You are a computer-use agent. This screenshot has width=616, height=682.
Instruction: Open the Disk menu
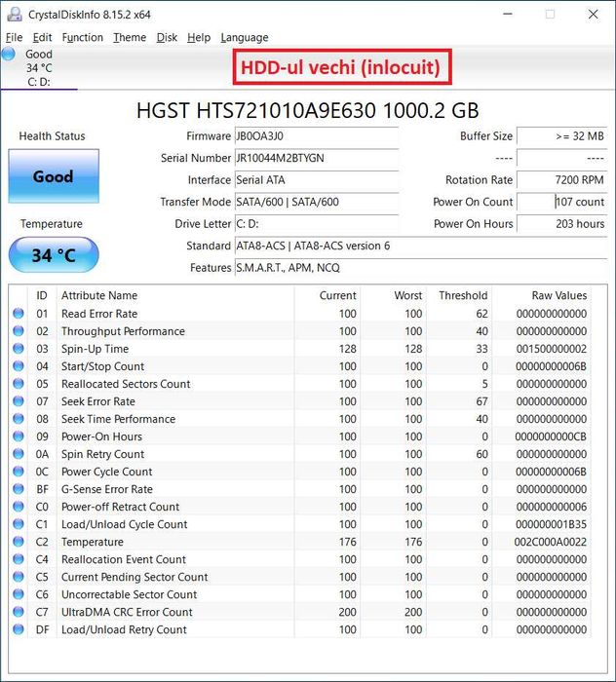click(x=167, y=37)
